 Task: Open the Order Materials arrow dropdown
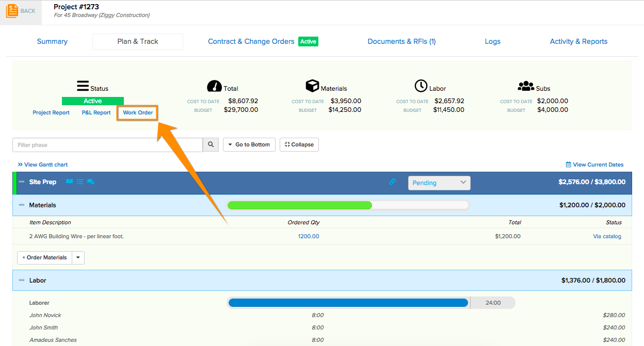(78, 258)
